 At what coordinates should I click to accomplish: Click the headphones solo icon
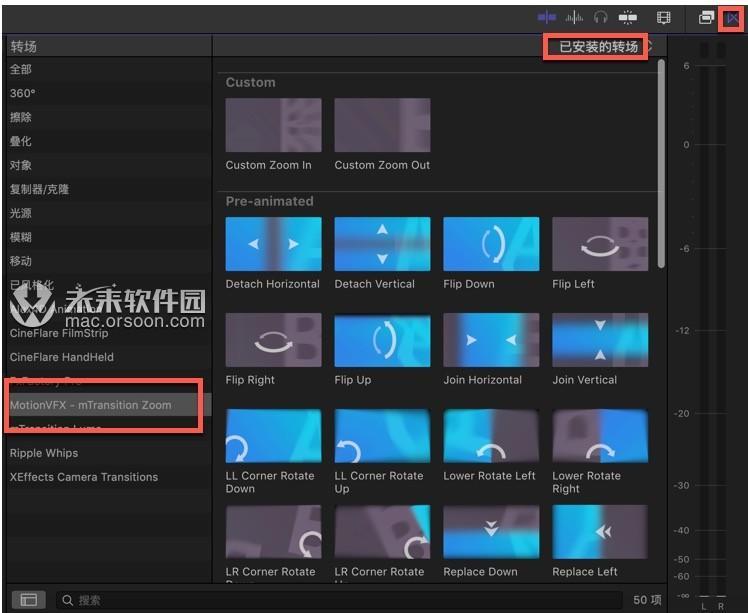click(x=601, y=18)
